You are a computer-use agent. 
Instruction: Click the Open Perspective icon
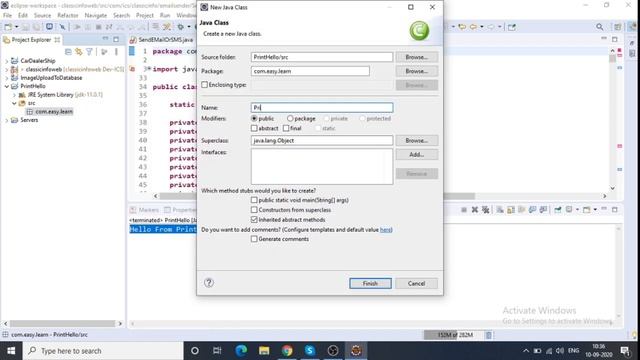(x=618, y=27)
